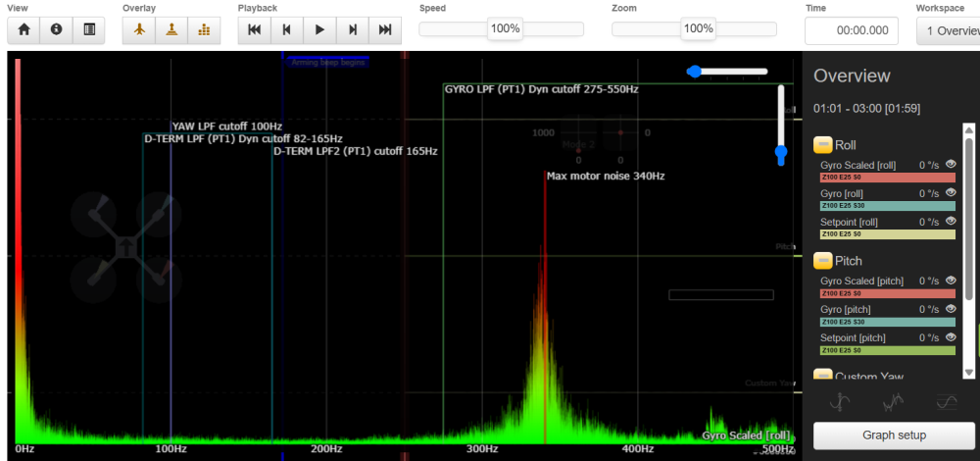Click the home view icon
The image size is (980, 461).
click(24, 29)
